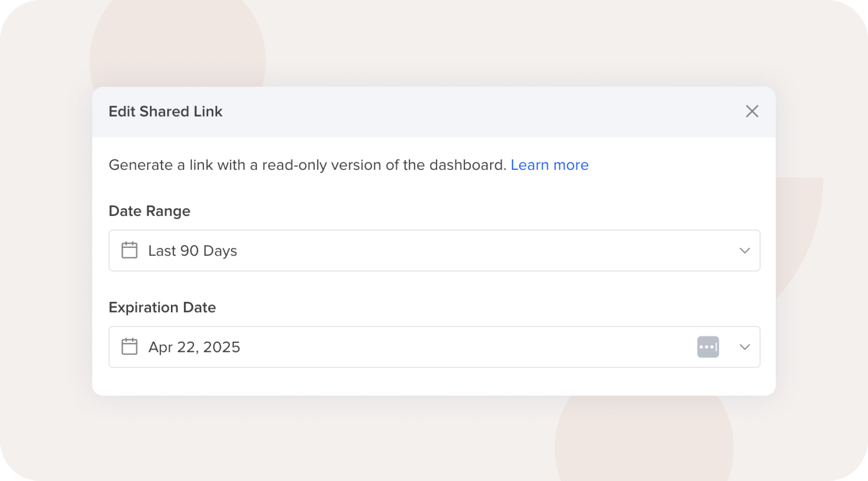This screenshot has width=868, height=481.
Task: Click the Edit Shared Link title
Action: click(165, 112)
